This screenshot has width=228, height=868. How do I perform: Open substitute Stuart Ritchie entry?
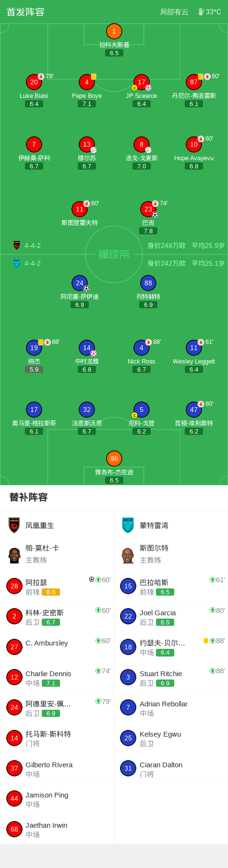171,678
